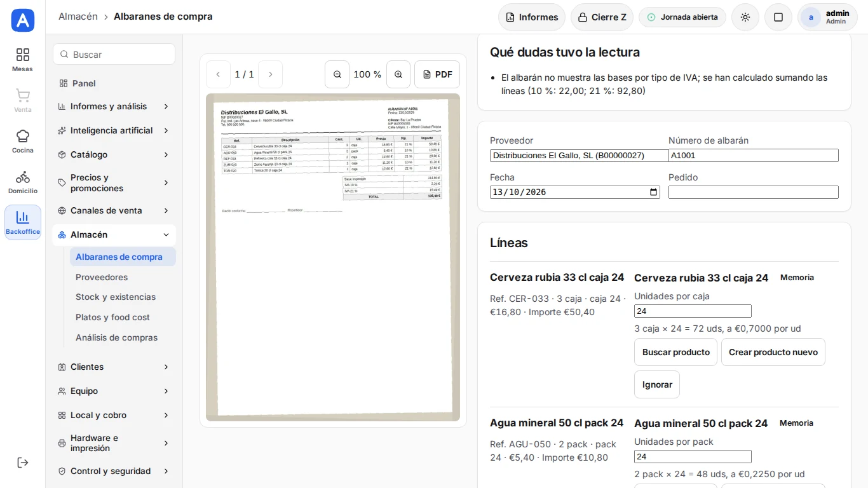Viewport: 868px width, 488px height.
Task: Click the Almacén breadcrumb link
Action: 78,17
